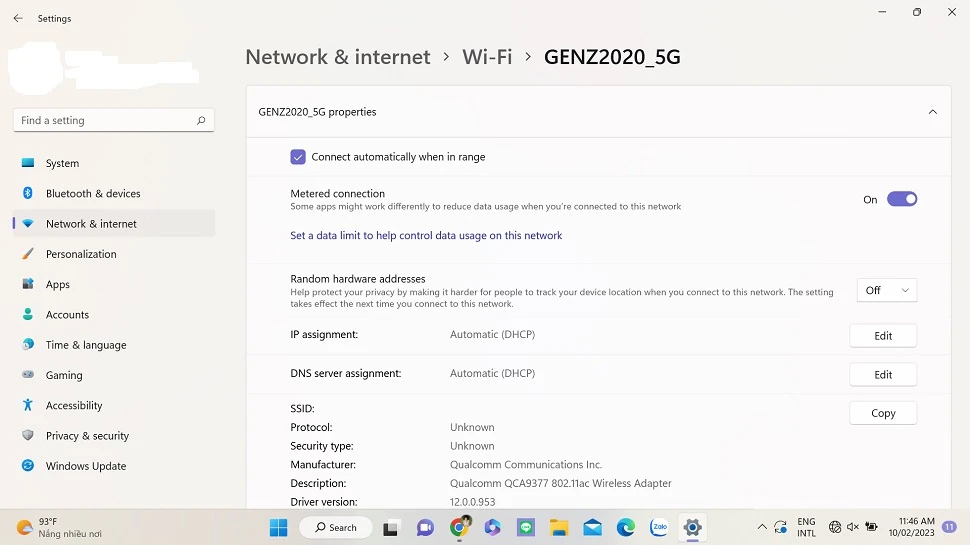Viewport: 970px width, 545px height.
Task: Go to Personalization settings
Action: (81, 254)
